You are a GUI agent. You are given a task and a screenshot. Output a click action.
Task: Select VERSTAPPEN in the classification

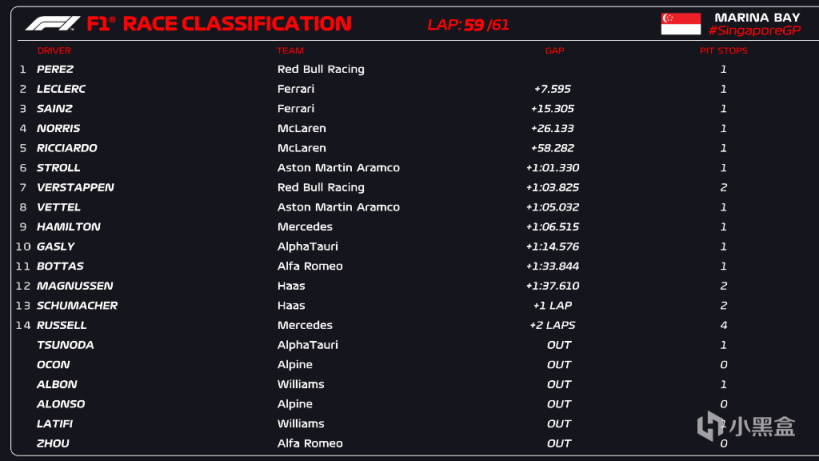point(75,187)
